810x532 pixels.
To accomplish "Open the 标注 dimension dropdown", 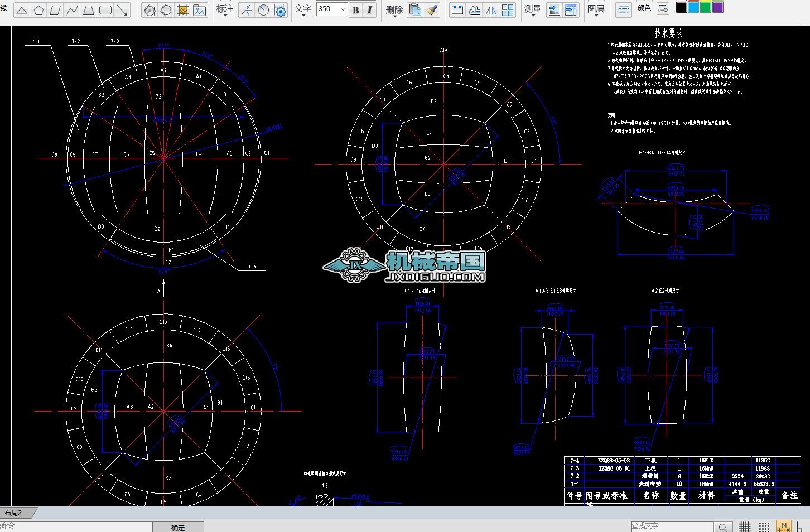I will (x=225, y=10).
